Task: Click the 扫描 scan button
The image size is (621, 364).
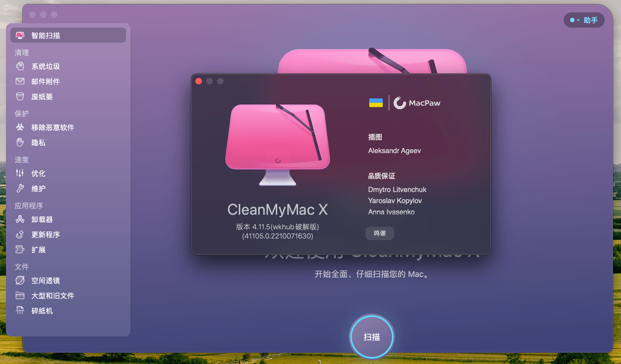Action: click(372, 337)
